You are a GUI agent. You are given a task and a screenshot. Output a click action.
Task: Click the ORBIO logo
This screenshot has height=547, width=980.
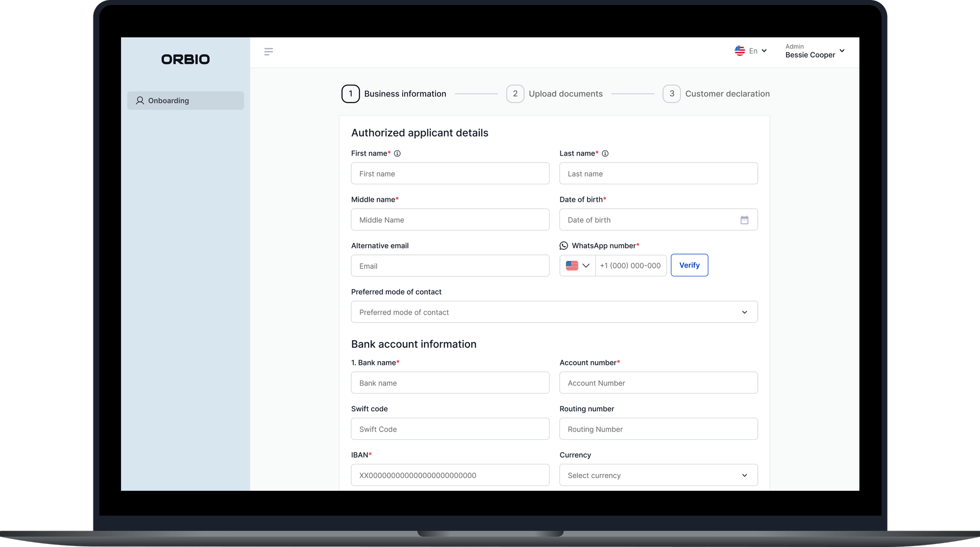185,59
